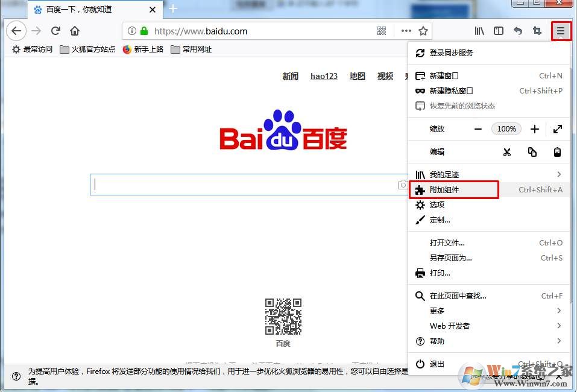Choose 新建隐私窗口 menu entry

[451, 90]
